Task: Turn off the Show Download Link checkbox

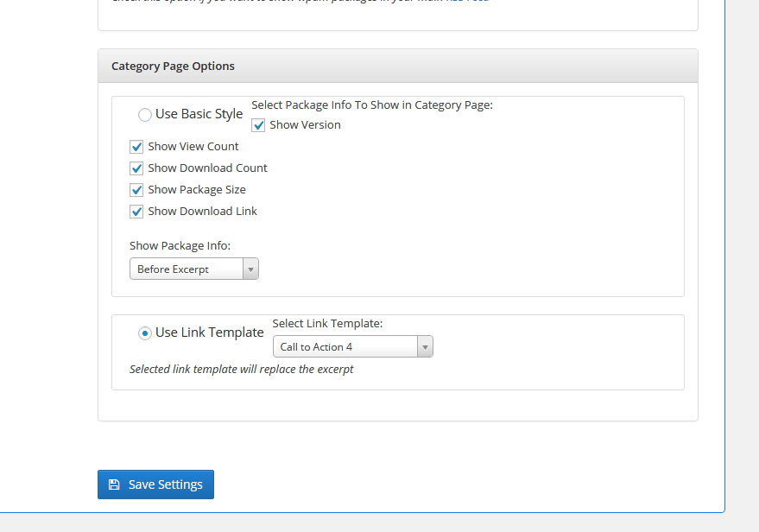Action: 136,212
